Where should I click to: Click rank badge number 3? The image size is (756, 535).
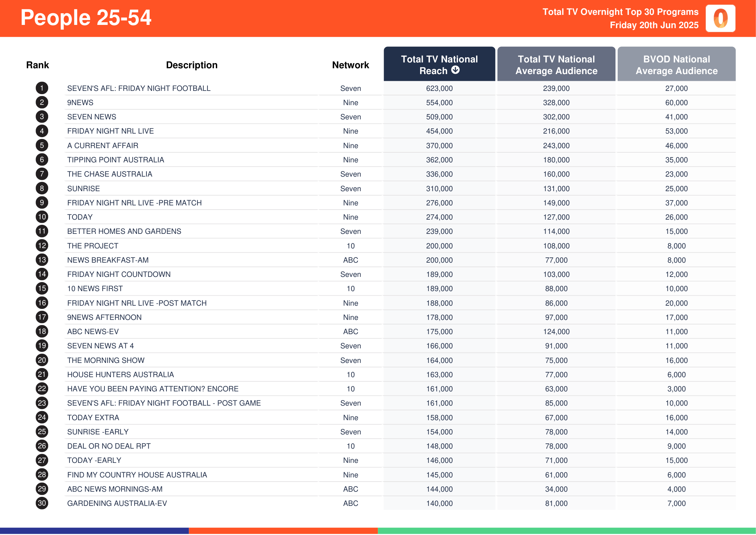click(42, 117)
